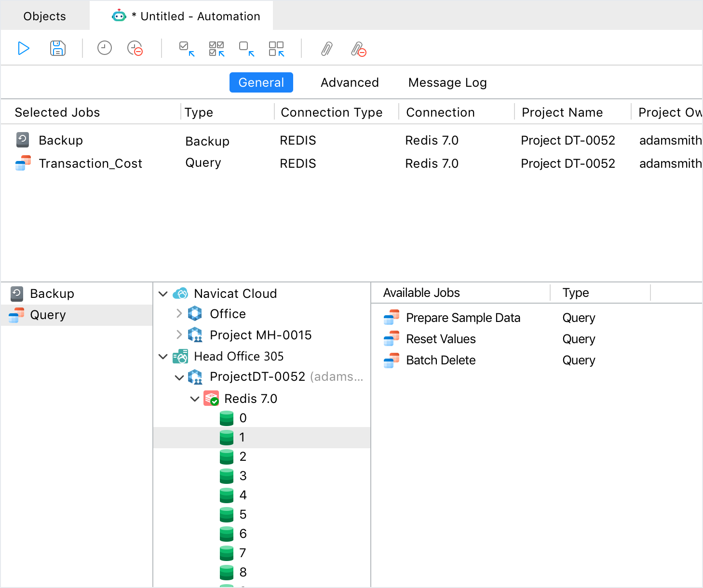Click the Backup icon in the job type list

17,294
